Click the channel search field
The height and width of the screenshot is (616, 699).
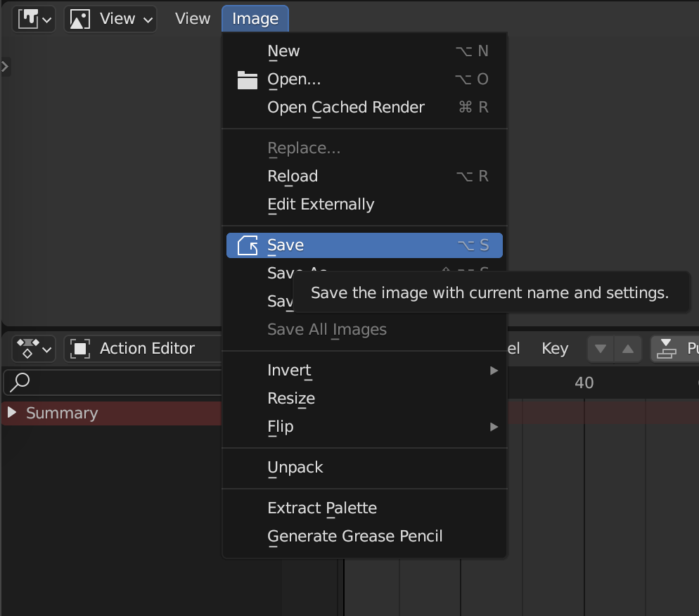tap(113, 383)
